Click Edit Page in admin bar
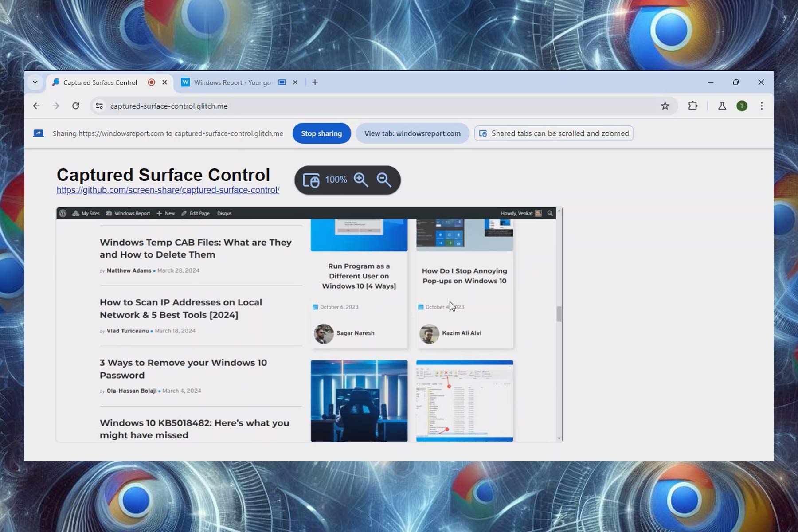 (x=196, y=213)
